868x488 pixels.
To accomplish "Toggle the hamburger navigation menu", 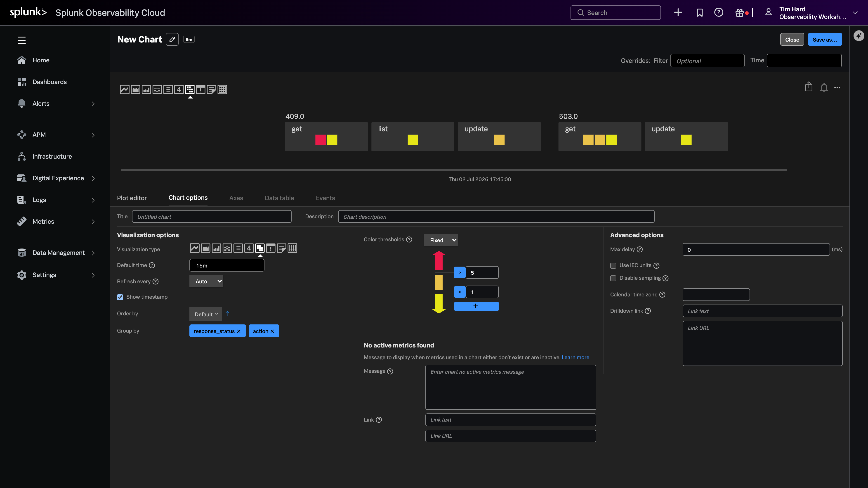I will click(x=21, y=40).
